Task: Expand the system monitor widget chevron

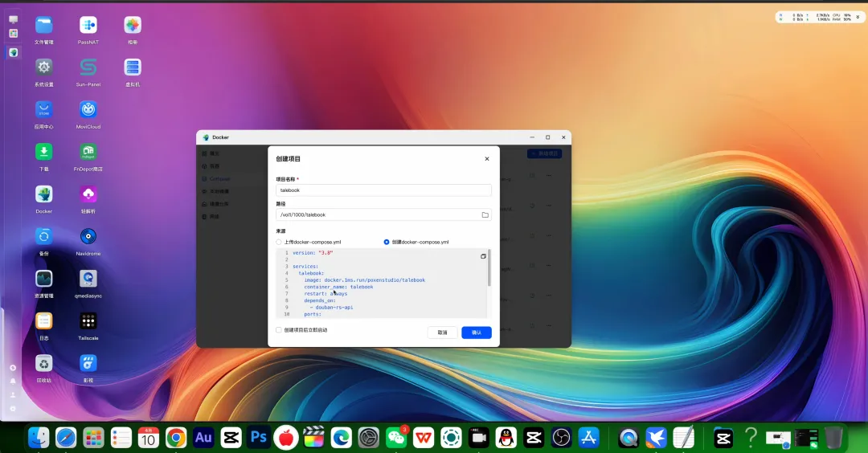Action: click(x=858, y=17)
